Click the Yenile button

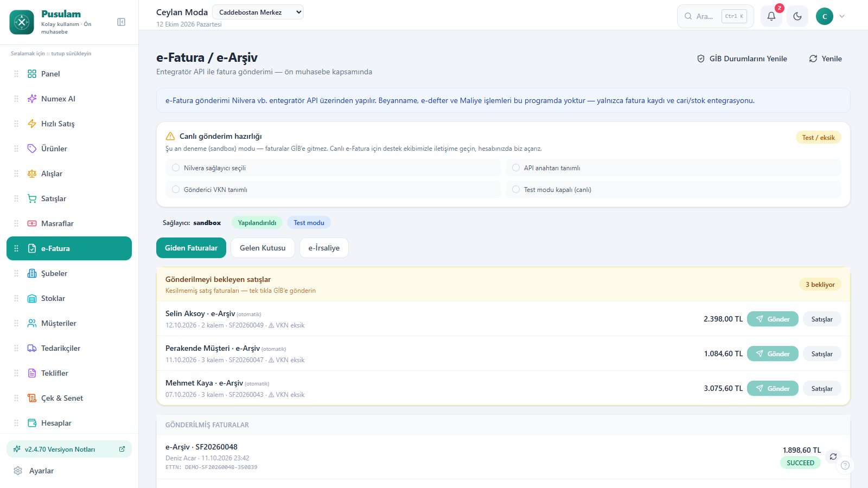click(826, 59)
